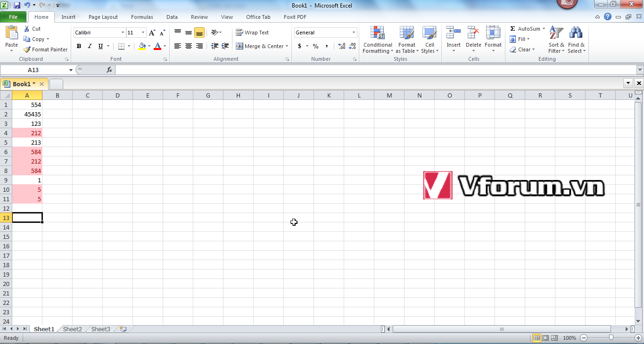Switch to Sheet2 worksheet
The width and height of the screenshot is (644, 344).
73,329
